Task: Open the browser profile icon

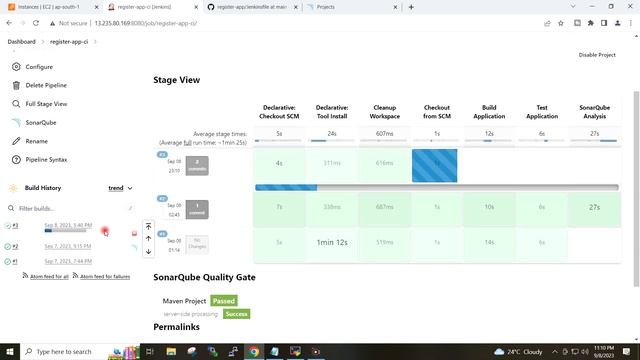Action: (618, 23)
